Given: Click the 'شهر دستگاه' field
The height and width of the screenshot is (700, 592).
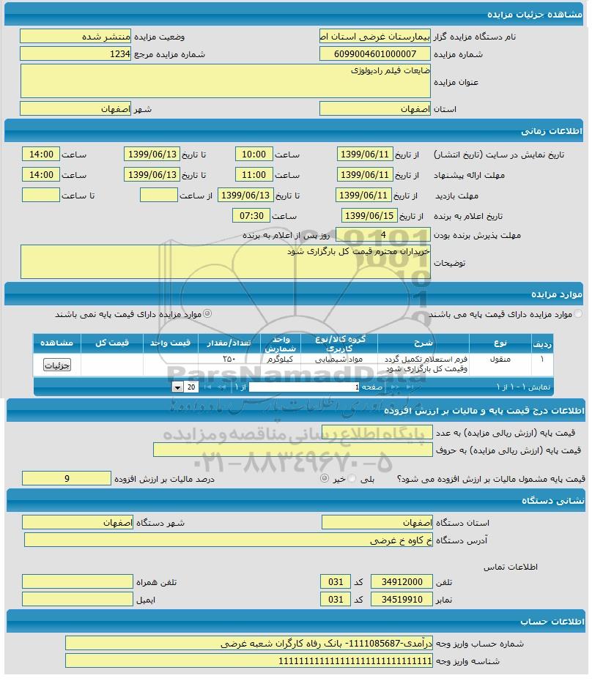Looking at the screenshot, I should click(x=78, y=522).
